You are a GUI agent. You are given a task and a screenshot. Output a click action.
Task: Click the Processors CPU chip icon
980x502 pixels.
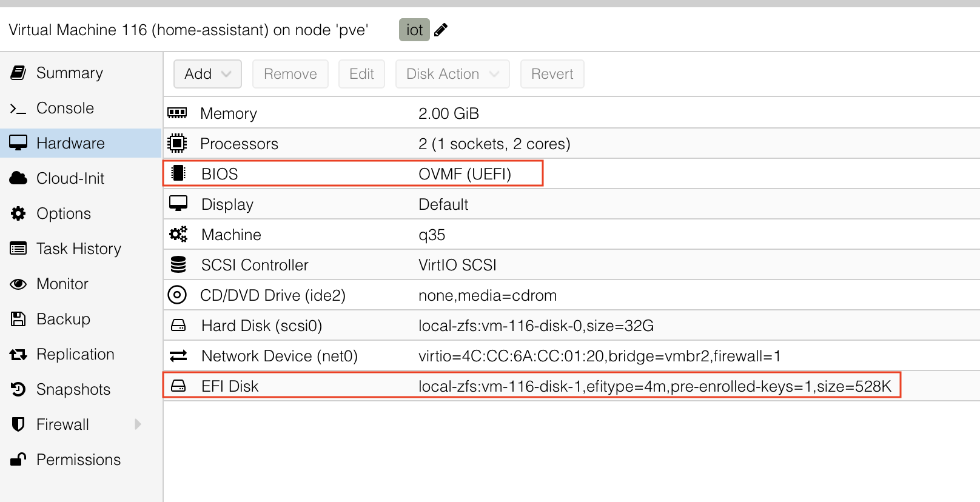(x=177, y=143)
